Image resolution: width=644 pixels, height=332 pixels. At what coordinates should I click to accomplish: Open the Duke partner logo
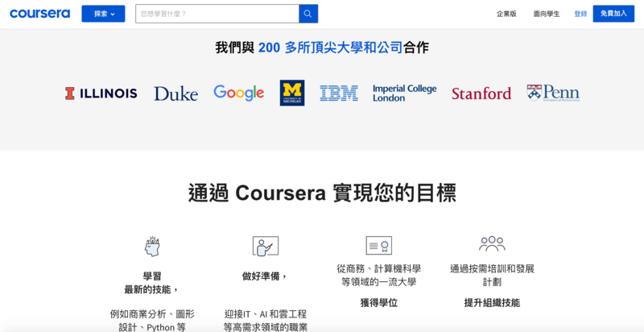click(175, 93)
